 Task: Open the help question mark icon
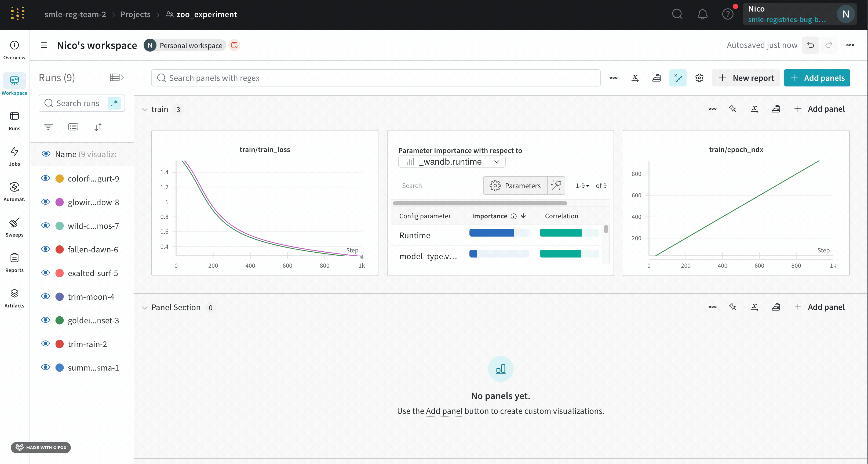click(727, 14)
